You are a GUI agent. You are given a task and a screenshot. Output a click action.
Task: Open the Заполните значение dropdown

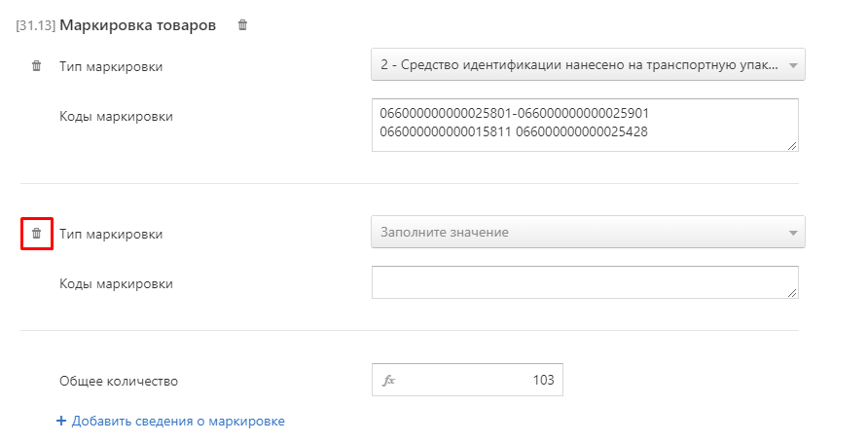coord(588,232)
